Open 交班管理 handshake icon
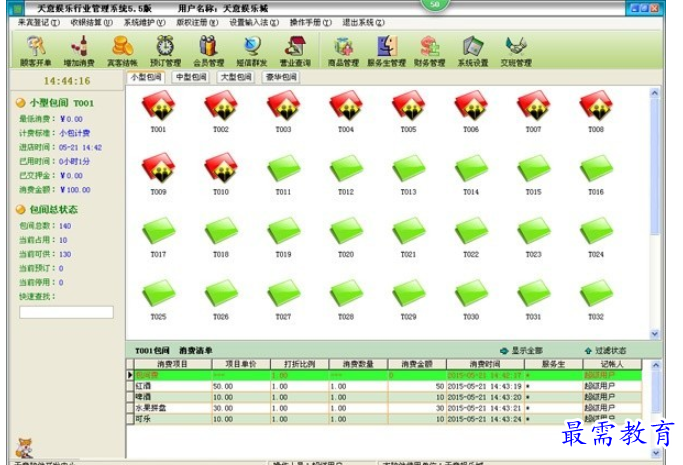Viewport: 683px width, 465px height. pos(516,51)
